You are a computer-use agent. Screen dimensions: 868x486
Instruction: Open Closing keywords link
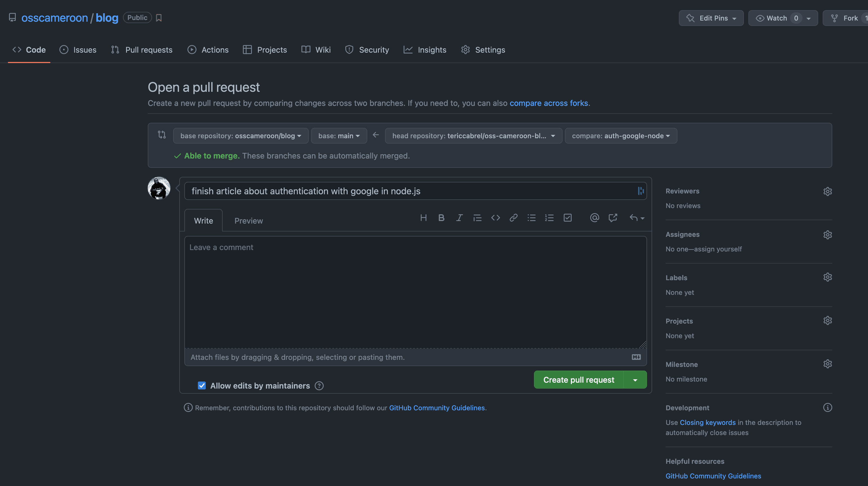708,422
